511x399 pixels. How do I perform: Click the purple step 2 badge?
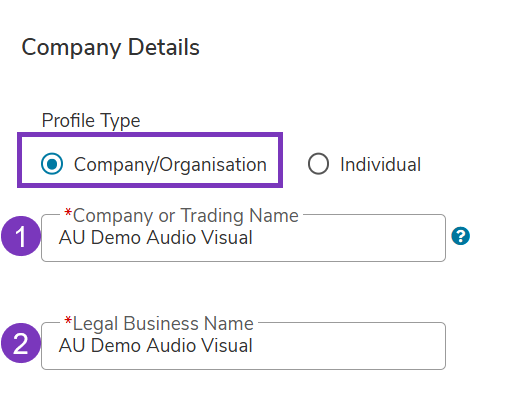tap(21, 343)
